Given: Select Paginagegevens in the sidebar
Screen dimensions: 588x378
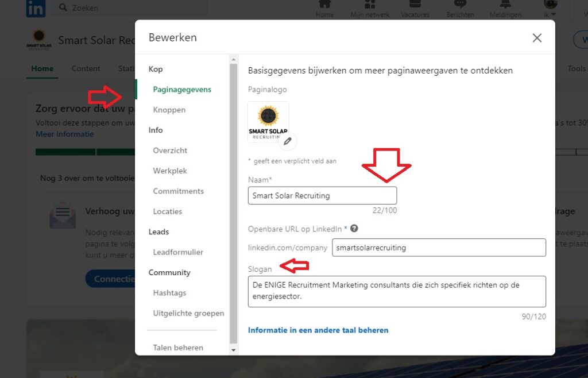Looking at the screenshot, I should click(182, 90).
